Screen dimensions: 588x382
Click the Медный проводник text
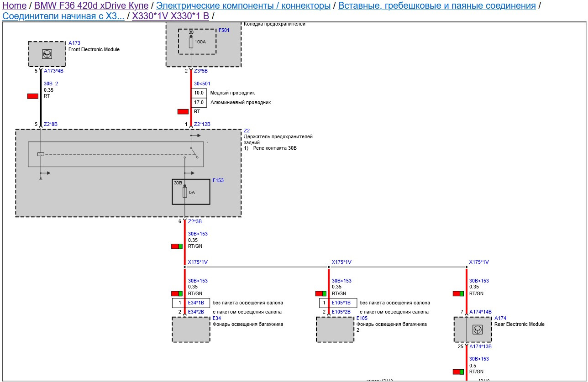pos(232,93)
